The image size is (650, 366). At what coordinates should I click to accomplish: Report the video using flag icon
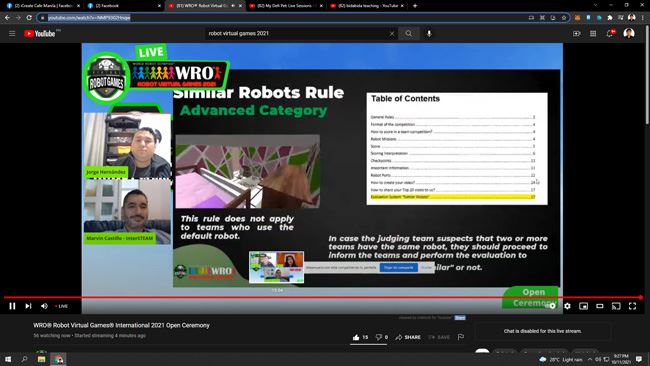[x=461, y=337]
